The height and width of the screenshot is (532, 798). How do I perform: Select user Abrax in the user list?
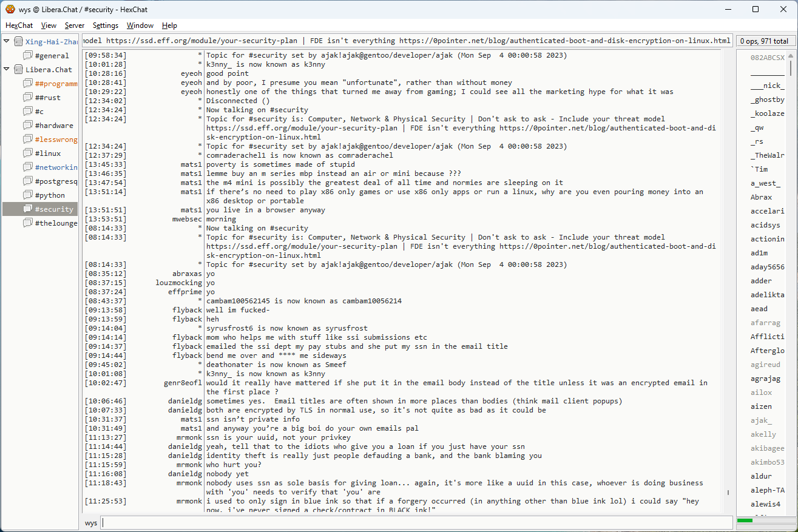point(761,197)
